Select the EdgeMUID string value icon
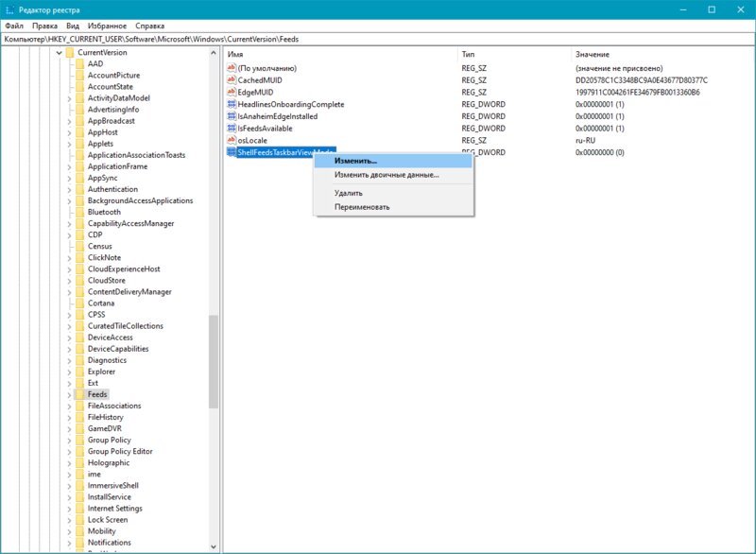 232,92
